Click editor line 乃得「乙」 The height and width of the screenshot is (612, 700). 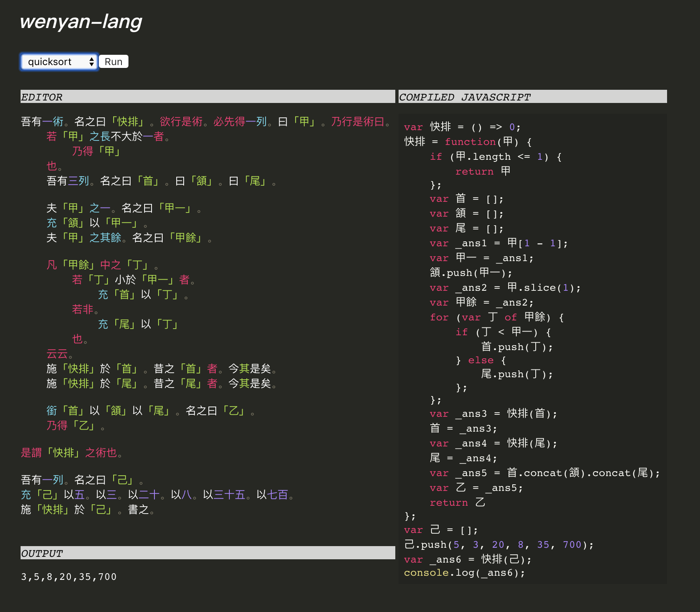tap(76, 426)
